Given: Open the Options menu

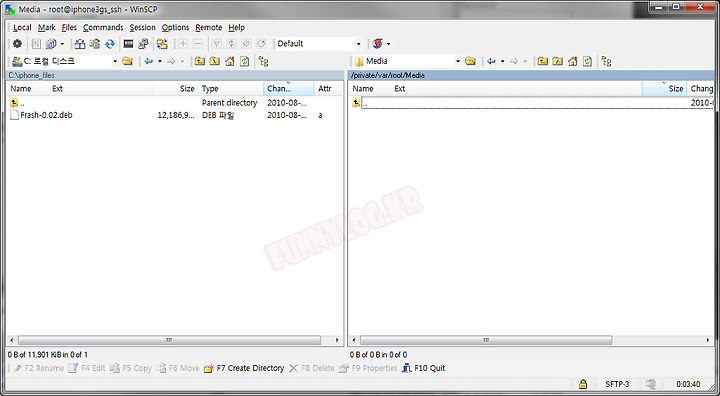Looking at the screenshot, I should click(x=175, y=28).
